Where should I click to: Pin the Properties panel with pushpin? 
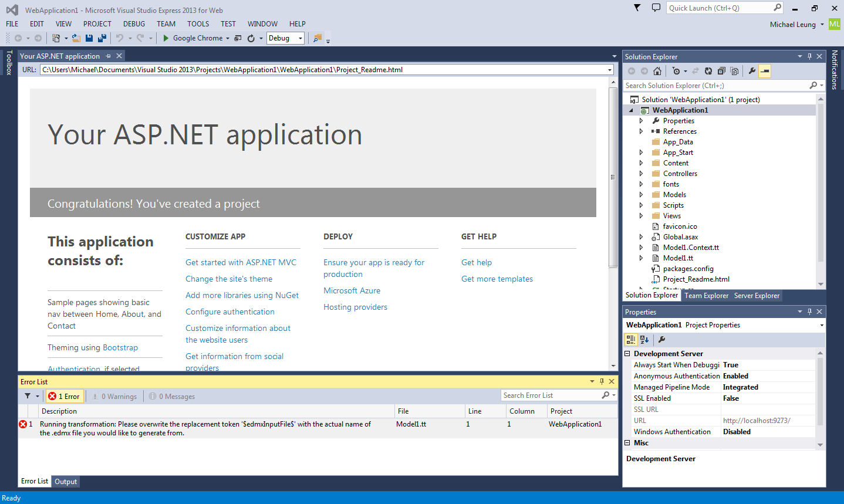(x=809, y=312)
